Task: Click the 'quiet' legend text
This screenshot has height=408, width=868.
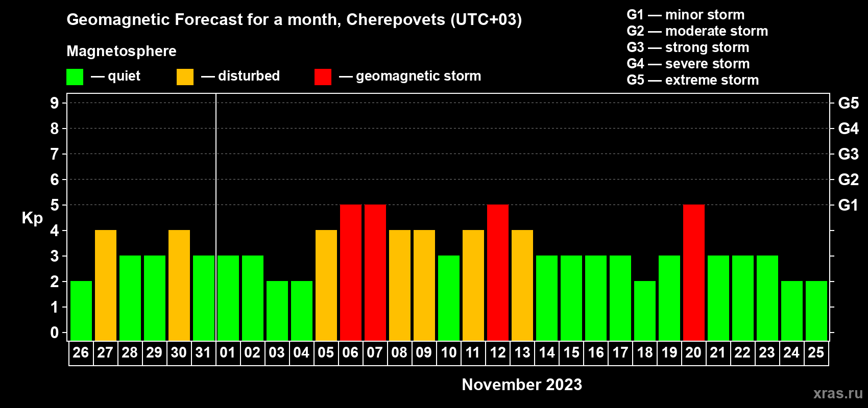Action: (124, 76)
